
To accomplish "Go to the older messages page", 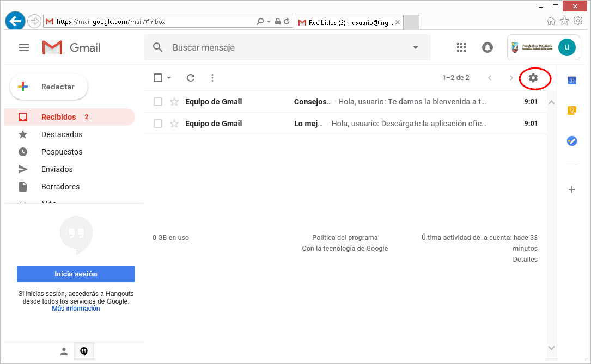I will (511, 78).
